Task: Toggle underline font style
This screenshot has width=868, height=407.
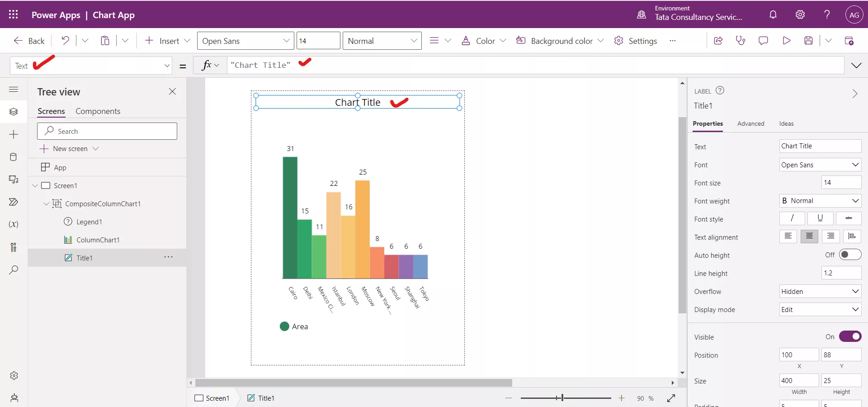Action: [820, 218]
